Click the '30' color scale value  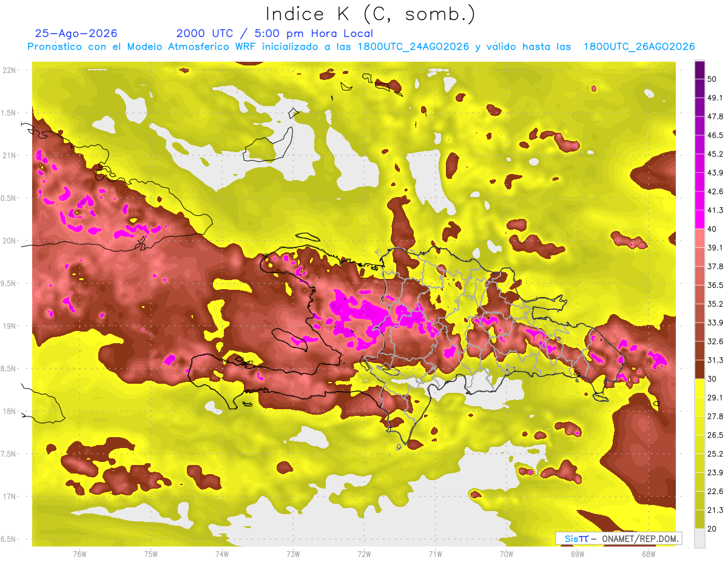click(x=713, y=379)
